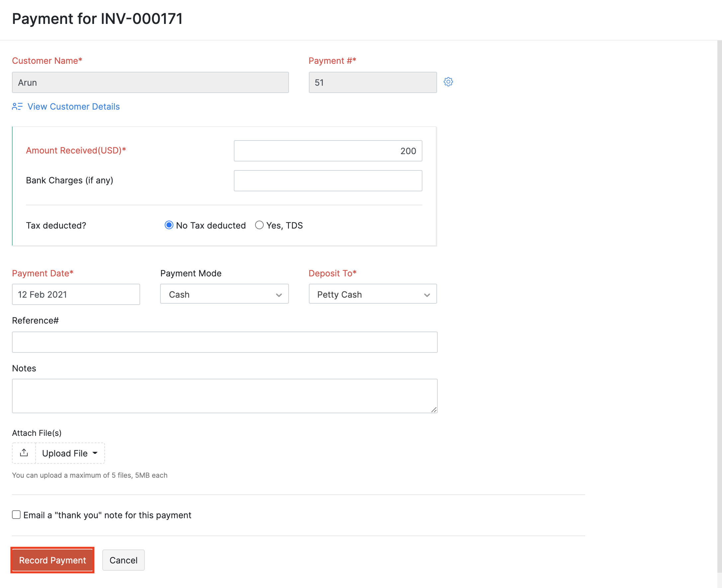722x588 pixels.
Task: Select the No Tax deducted radio button
Action: pyautogui.click(x=169, y=225)
